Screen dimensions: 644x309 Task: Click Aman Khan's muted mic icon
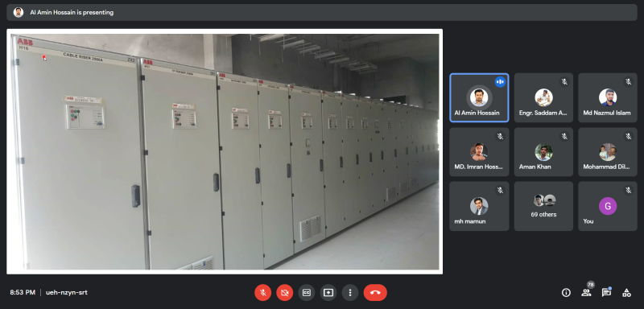pos(564,136)
